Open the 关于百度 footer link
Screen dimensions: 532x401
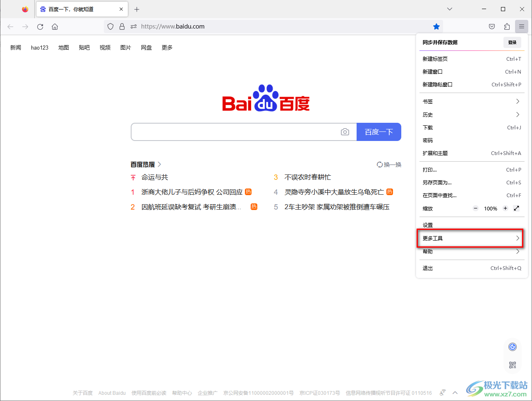click(x=83, y=393)
